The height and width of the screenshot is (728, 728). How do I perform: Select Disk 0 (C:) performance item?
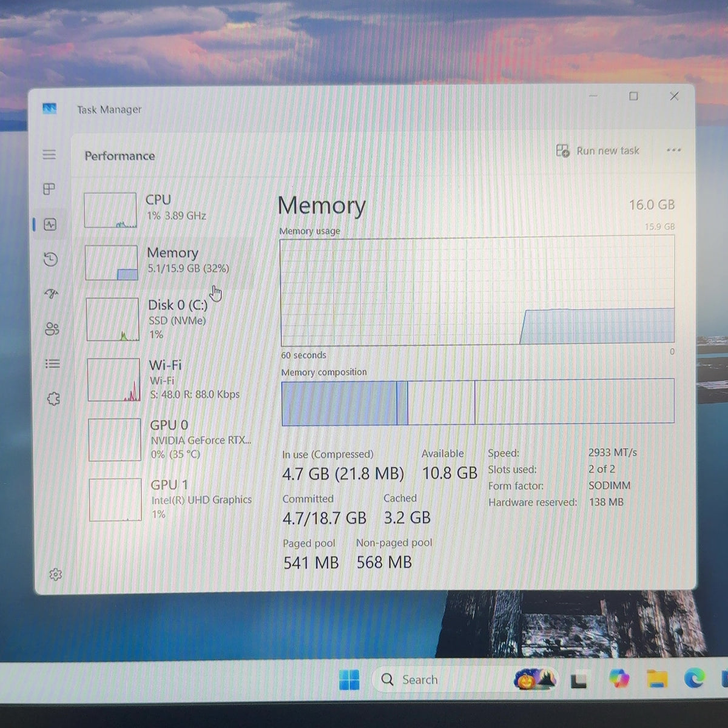click(170, 319)
